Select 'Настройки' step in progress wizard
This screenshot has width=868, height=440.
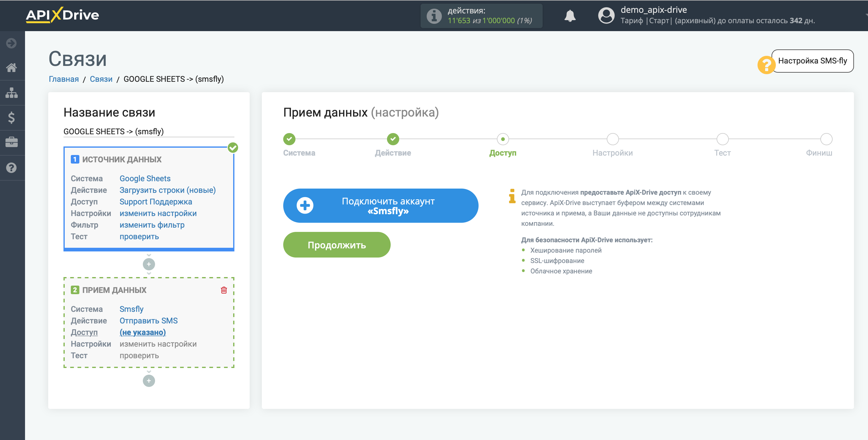[613, 139]
